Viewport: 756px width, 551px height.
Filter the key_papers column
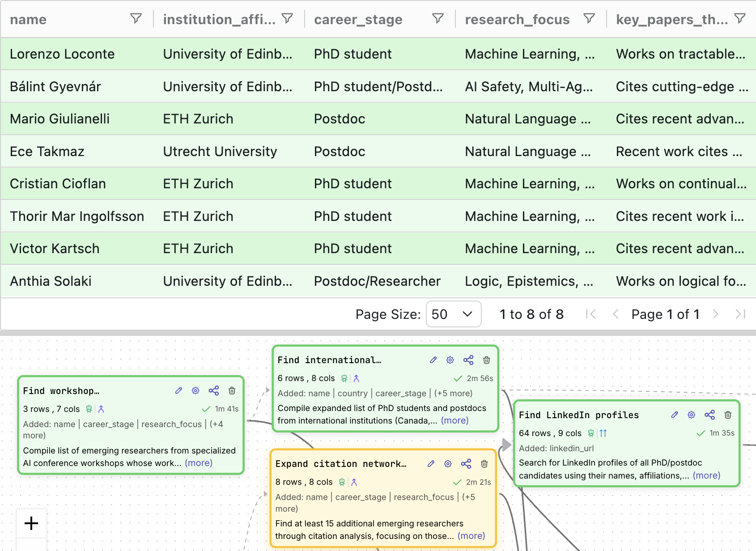740,19
